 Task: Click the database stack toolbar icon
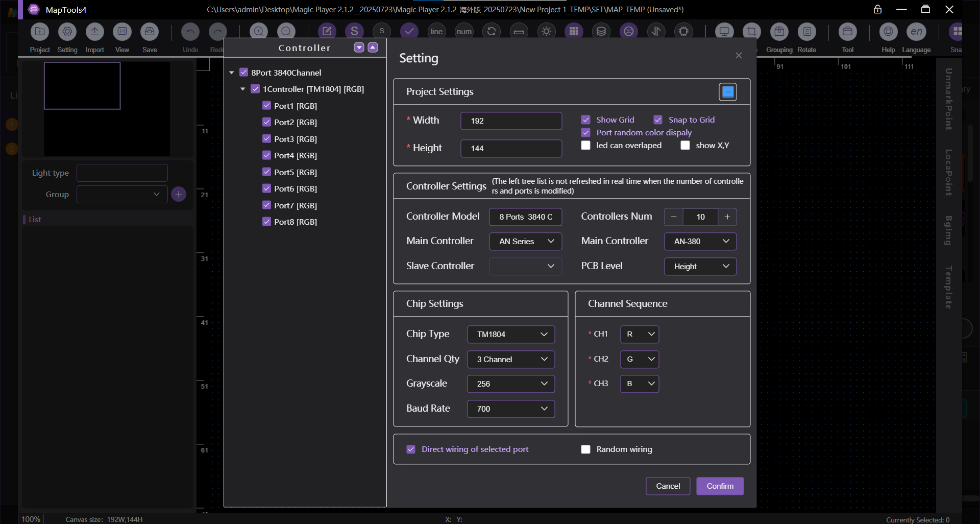[x=601, y=31]
